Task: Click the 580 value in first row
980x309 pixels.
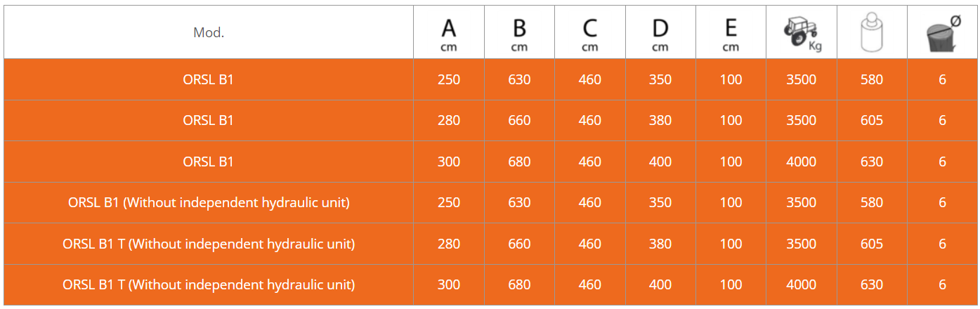Action: coord(871,79)
